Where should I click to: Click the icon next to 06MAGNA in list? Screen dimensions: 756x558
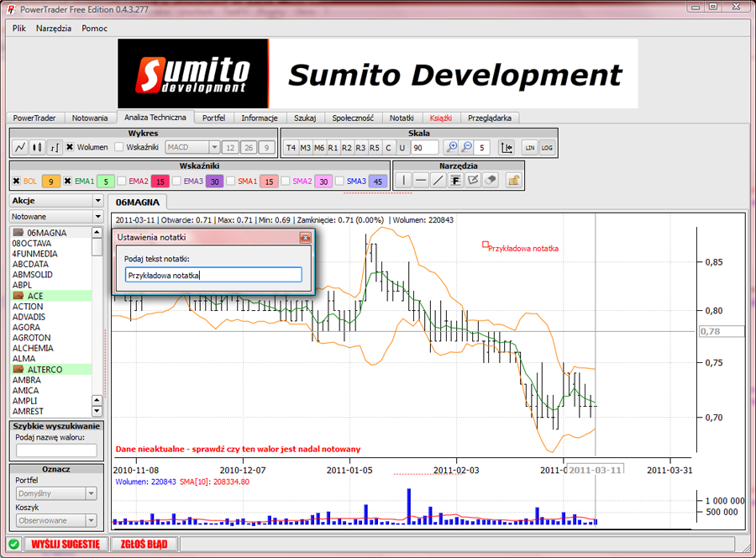[x=18, y=233]
